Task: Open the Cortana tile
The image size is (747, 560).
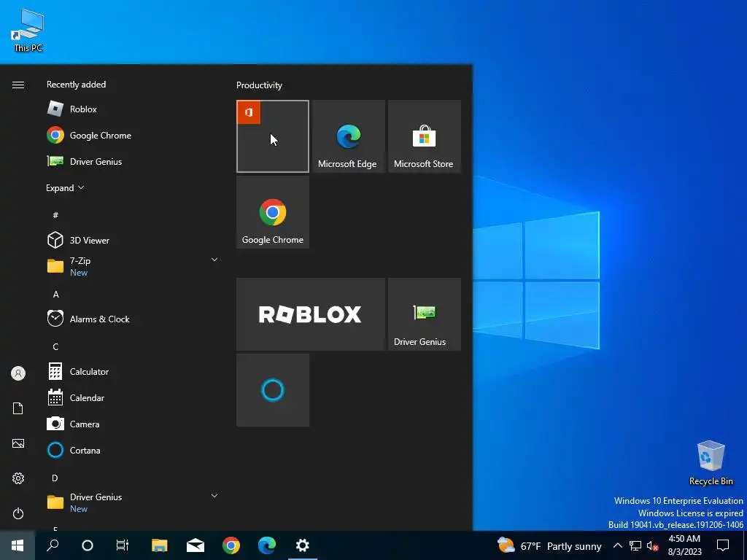Action: (x=273, y=390)
